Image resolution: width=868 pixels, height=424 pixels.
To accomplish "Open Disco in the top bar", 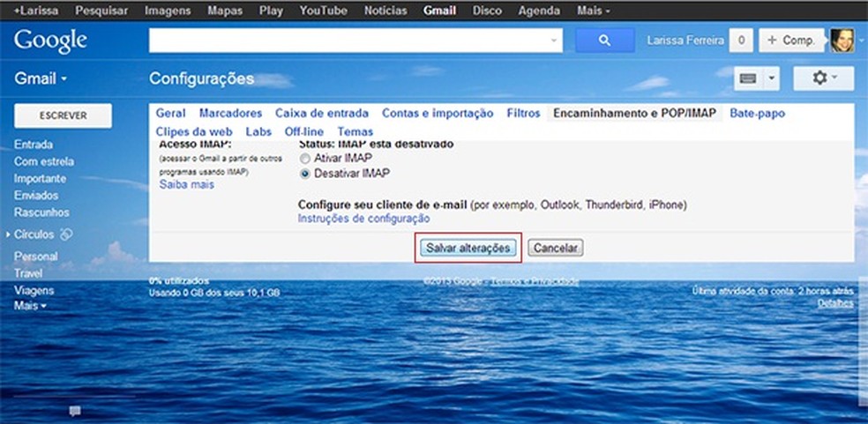I will [x=487, y=11].
